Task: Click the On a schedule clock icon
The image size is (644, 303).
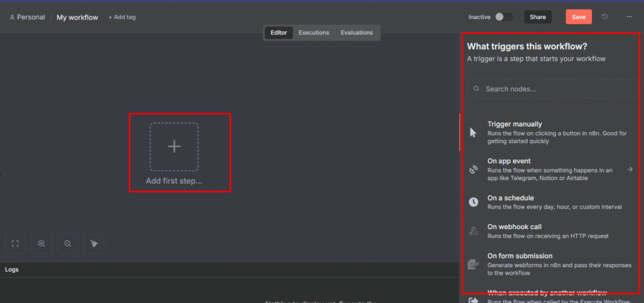Action: (474, 202)
